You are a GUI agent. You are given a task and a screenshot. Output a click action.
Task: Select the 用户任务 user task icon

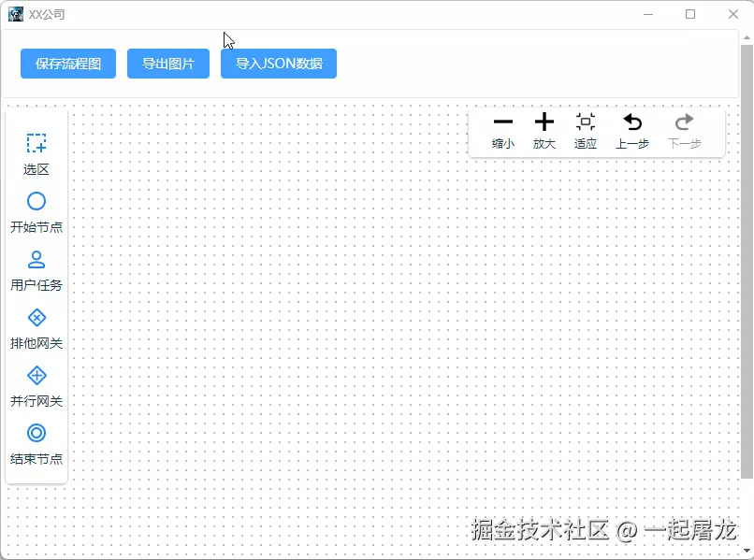[36, 258]
